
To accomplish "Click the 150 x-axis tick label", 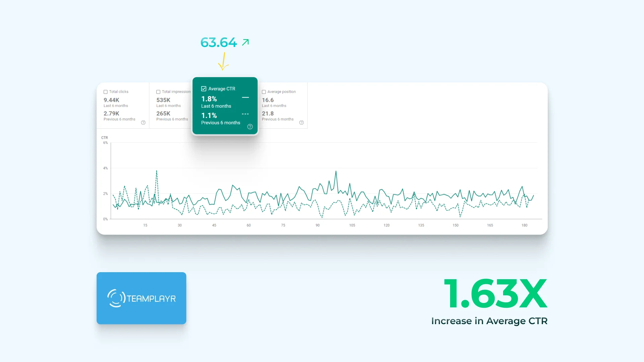I will pos(455,225).
